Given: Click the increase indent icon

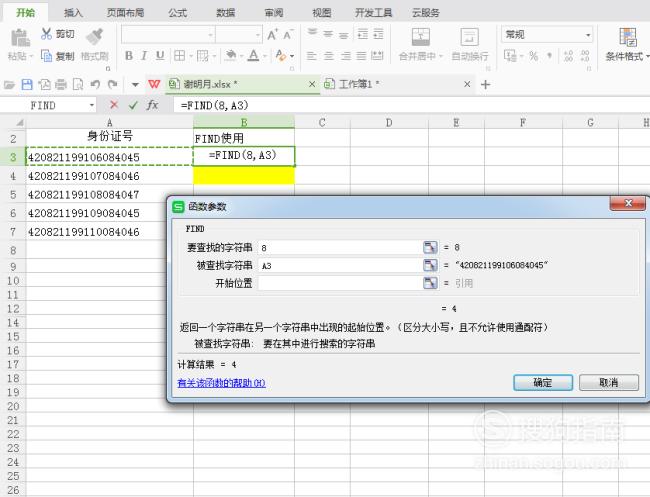Looking at the screenshot, I should (378, 34).
